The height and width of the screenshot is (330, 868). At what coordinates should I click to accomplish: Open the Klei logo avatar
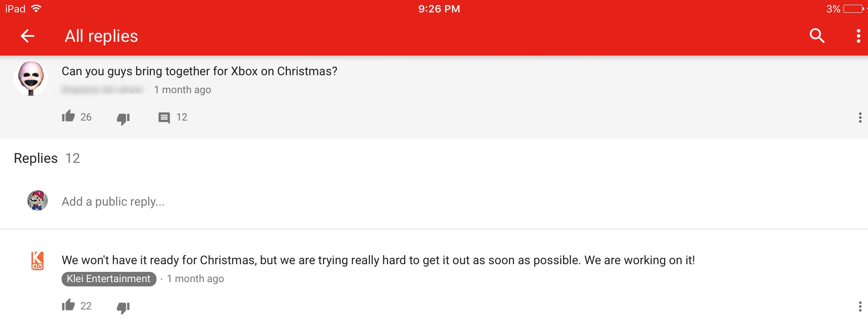tap(37, 261)
